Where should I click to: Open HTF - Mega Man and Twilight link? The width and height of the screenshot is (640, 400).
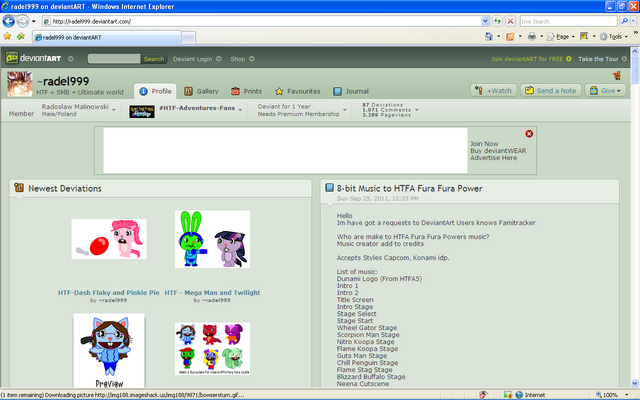point(212,292)
